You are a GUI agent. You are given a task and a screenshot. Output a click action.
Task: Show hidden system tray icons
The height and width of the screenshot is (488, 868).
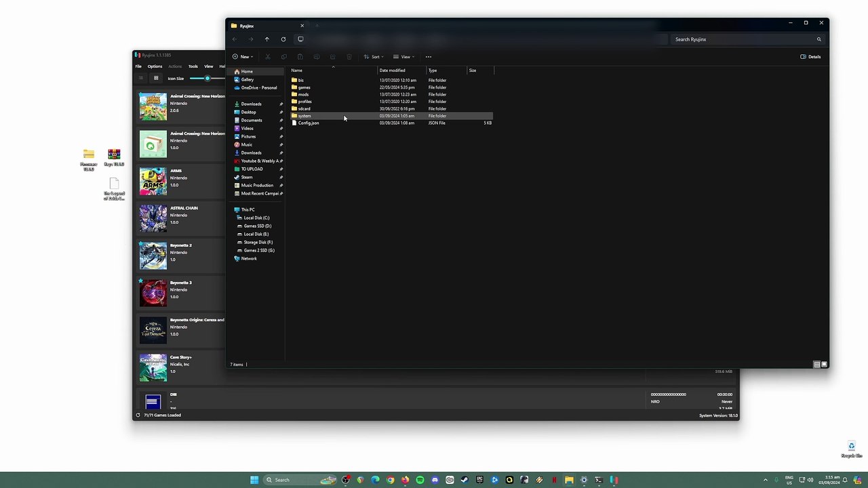[766, 480]
